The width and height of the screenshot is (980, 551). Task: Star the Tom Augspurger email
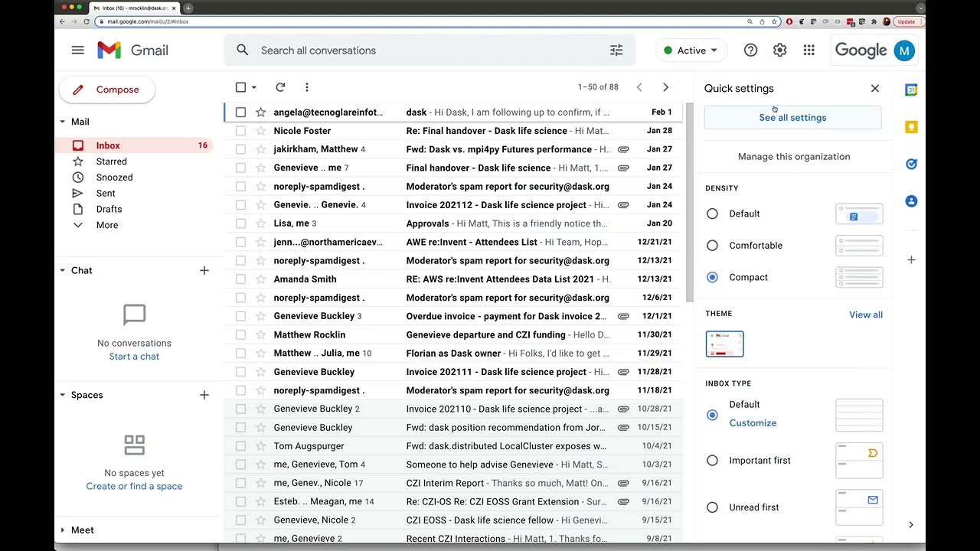click(x=260, y=446)
